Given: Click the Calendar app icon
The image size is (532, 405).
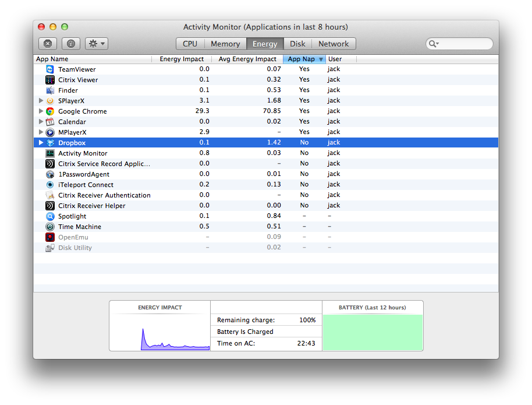Looking at the screenshot, I should tap(50, 122).
